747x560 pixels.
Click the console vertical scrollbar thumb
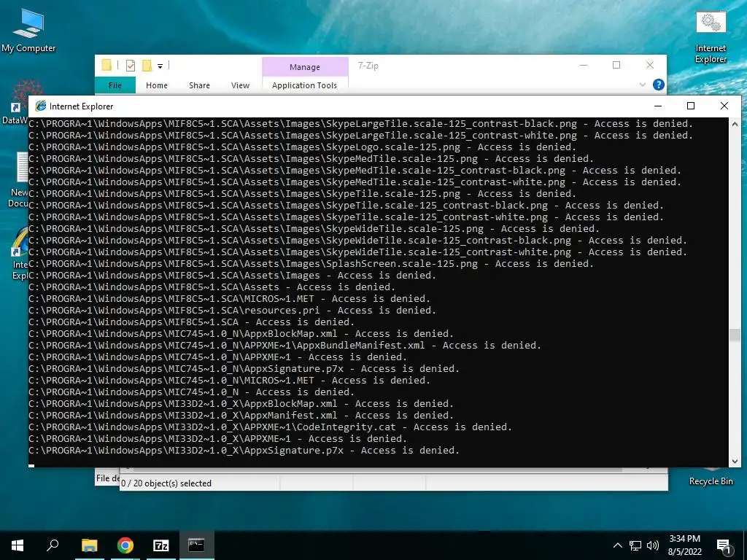click(x=735, y=335)
